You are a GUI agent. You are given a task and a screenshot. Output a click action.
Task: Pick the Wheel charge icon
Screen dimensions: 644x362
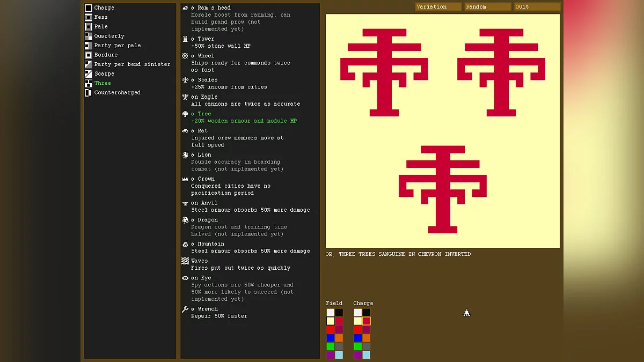[x=185, y=56]
